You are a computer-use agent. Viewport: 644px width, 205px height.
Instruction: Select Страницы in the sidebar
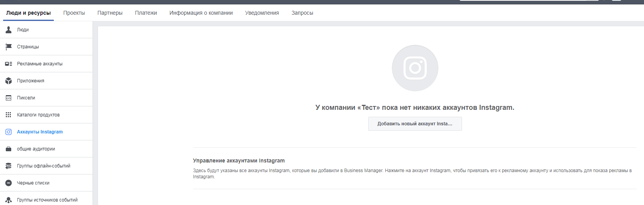coord(46,47)
